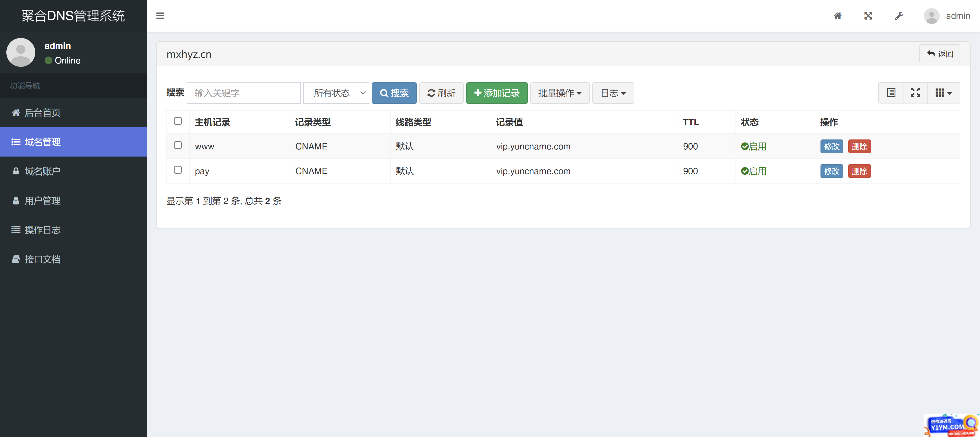
Task: Click 修改 for the www record
Action: [x=832, y=146]
